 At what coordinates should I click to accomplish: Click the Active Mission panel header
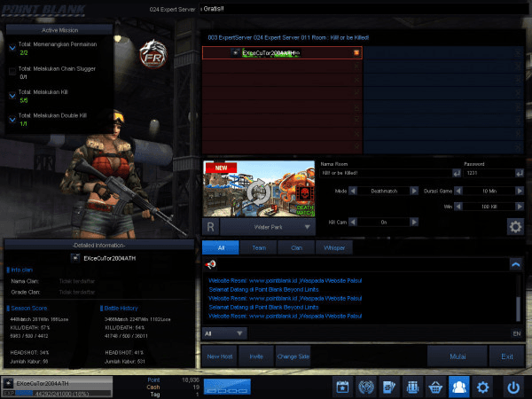[x=59, y=30]
